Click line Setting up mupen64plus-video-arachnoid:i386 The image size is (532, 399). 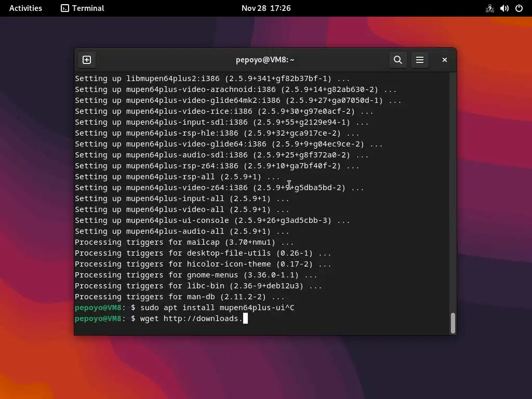[236, 89]
